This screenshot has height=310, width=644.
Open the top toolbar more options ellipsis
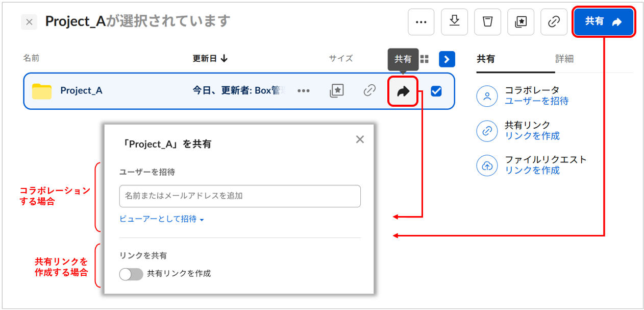pos(421,22)
